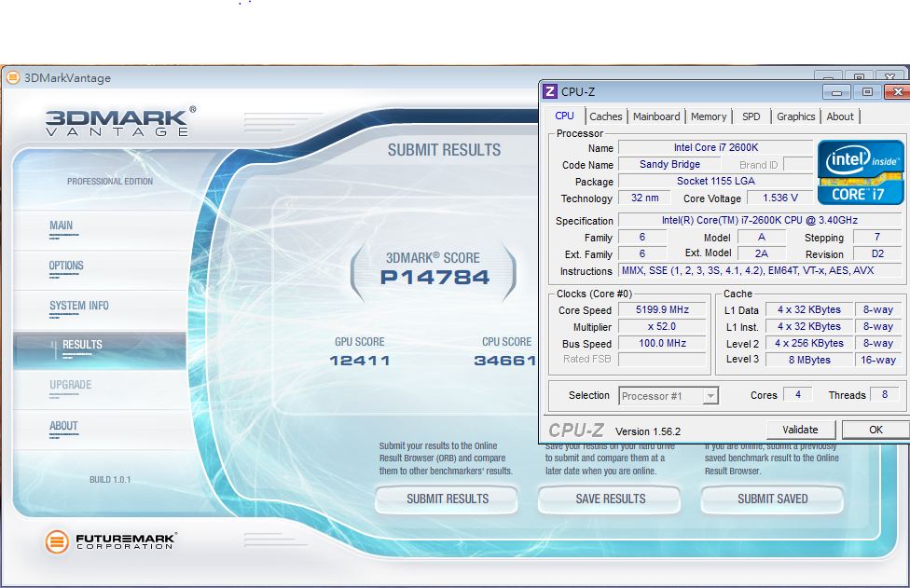The height and width of the screenshot is (588, 910).
Task: Click the CPU score '34661'
Action: tap(505, 361)
